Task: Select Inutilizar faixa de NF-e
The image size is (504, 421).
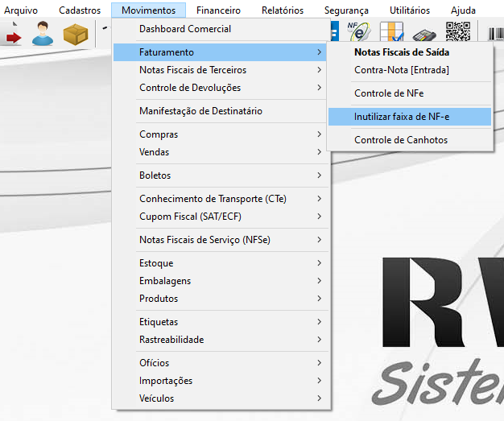Action: [410, 117]
